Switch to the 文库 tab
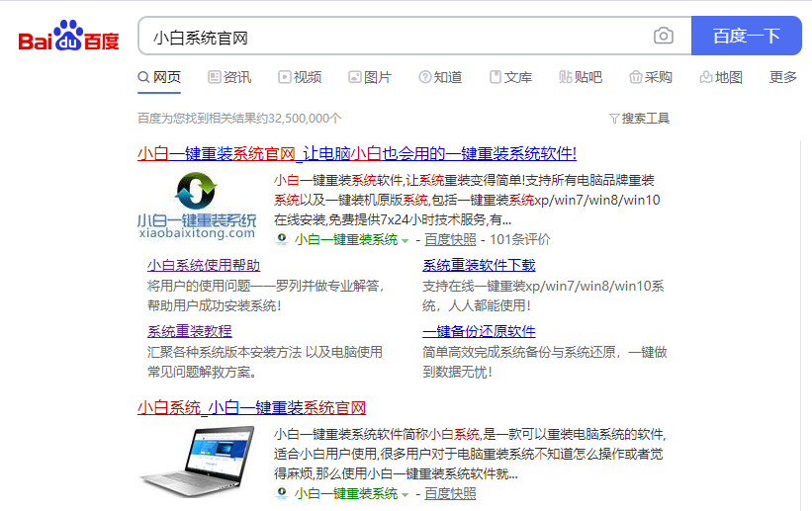 click(510, 77)
